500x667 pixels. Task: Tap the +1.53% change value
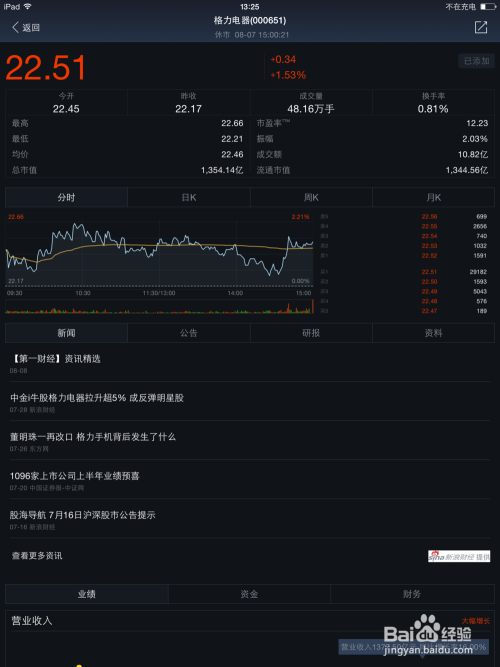[288, 75]
